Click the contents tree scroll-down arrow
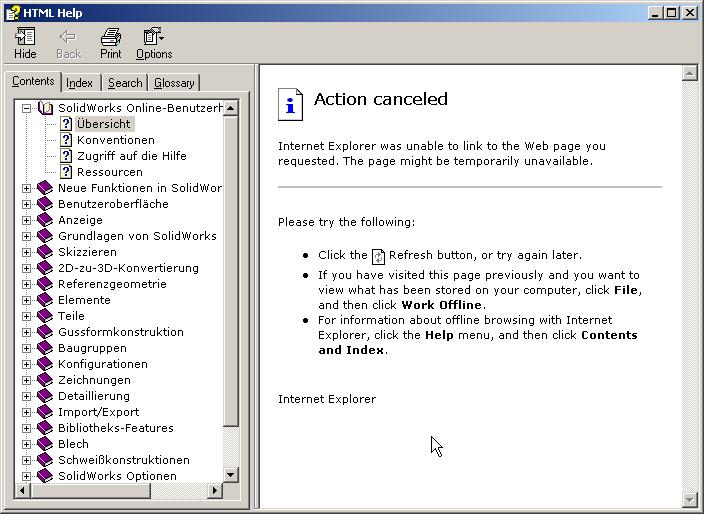This screenshot has width=704, height=514. (x=231, y=475)
